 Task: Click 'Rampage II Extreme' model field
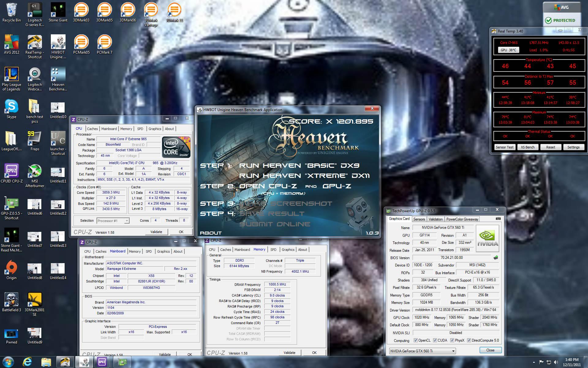tap(134, 269)
